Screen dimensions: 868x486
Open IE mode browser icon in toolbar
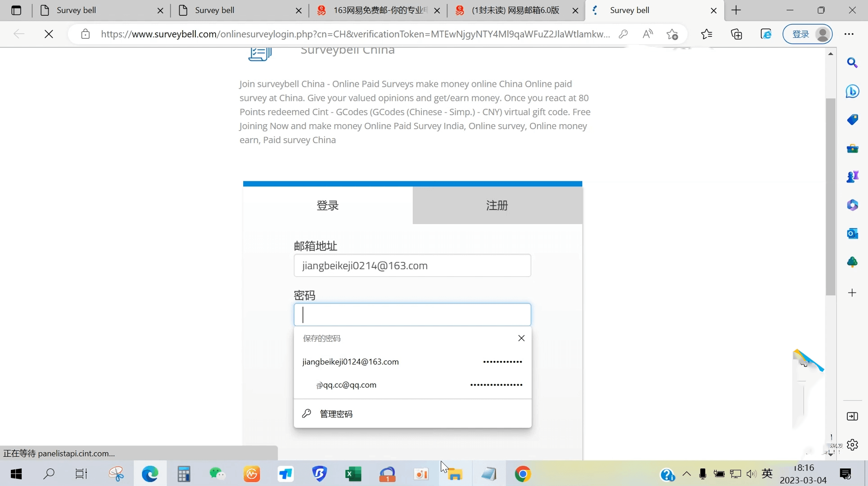coord(766,34)
